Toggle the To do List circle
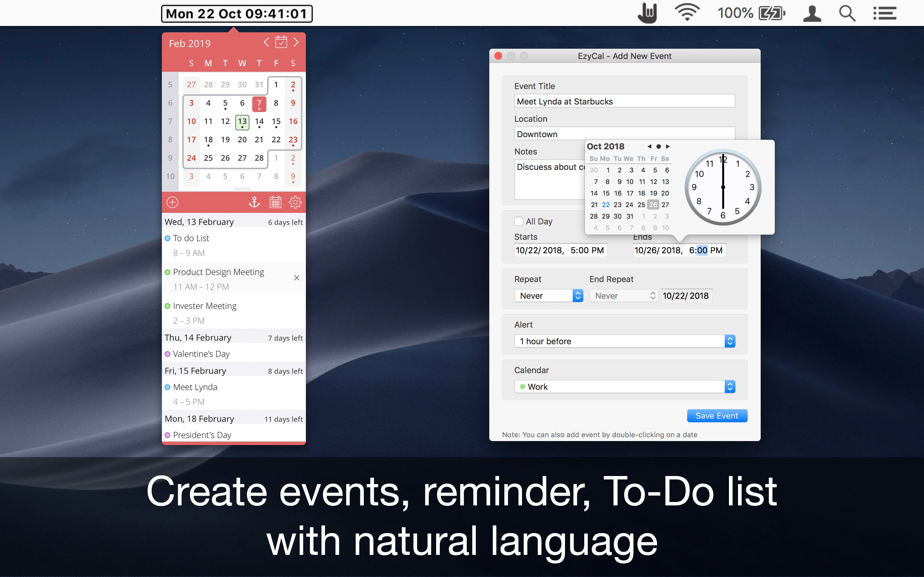Image resolution: width=924 pixels, height=577 pixels. coord(167,238)
